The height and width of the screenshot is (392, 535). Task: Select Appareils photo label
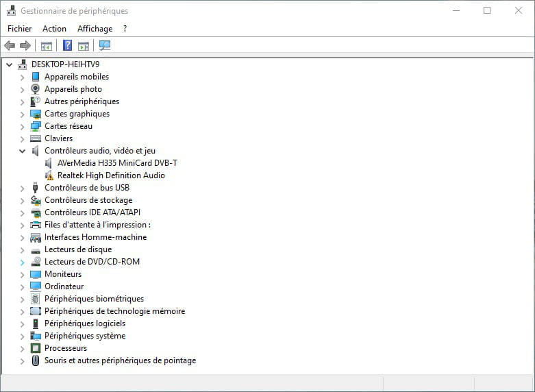point(73,89)
